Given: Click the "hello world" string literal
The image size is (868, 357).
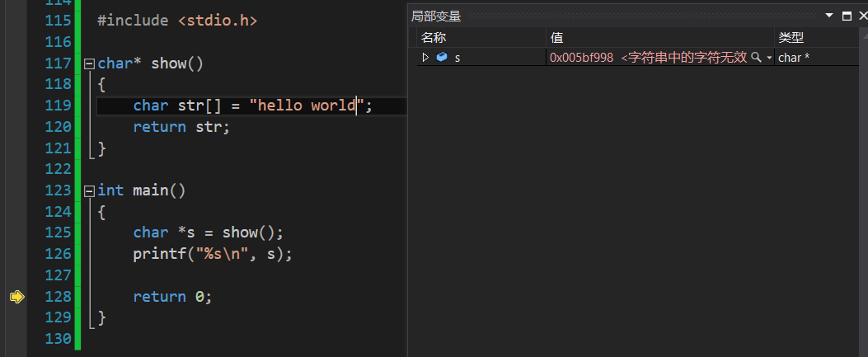Looking at the screenshot, I should (307, 106).
